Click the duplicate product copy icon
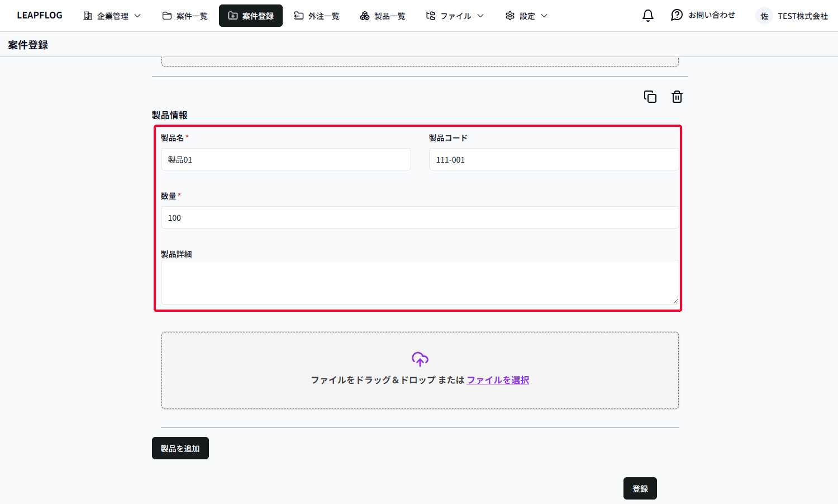 [x=650, y=97]
